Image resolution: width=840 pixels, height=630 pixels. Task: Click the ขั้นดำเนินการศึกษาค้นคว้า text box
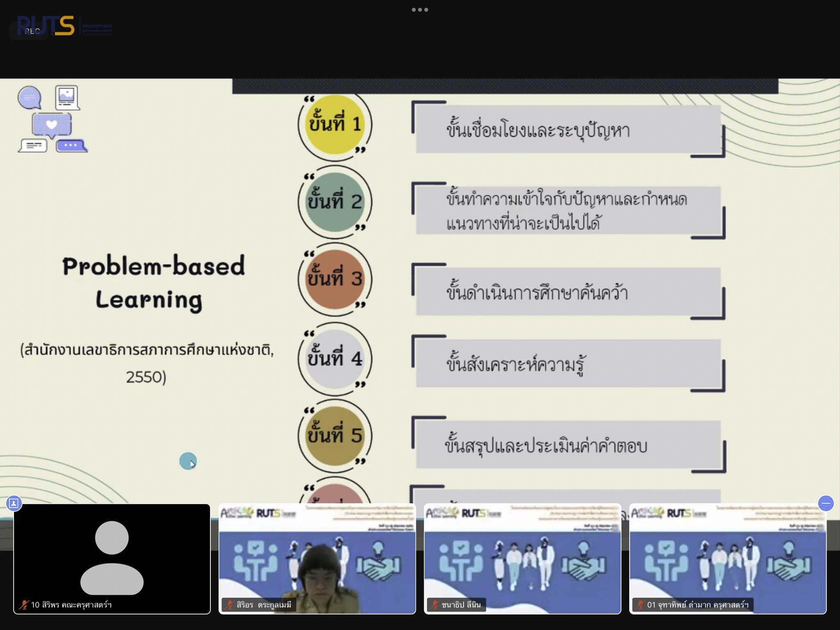[568, 292]
